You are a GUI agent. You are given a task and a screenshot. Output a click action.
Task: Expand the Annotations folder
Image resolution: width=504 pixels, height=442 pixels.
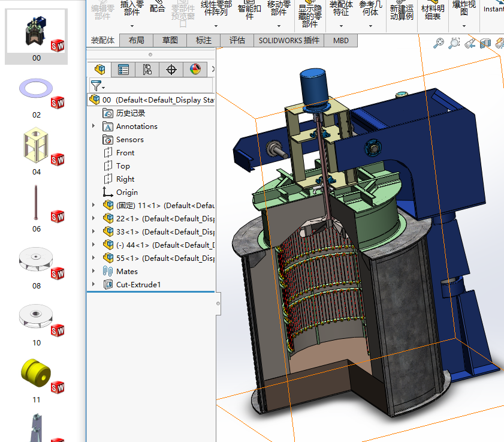coord(93,127)
